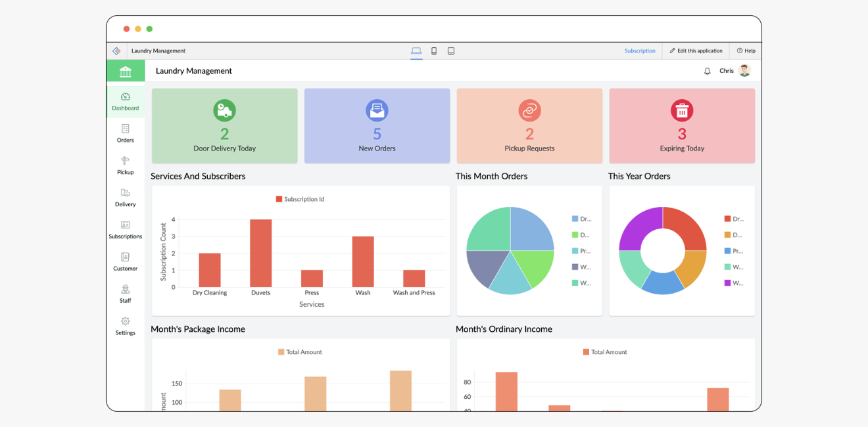Open the Dashboard sidebar item
Image resolution: width=868 pixels, height=427 pixels.
(x=126, y=102)
